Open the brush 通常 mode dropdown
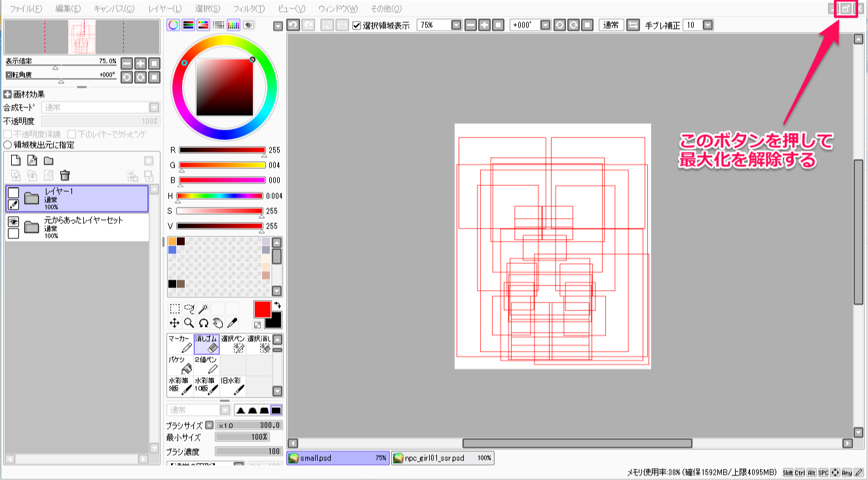868x480 pixels. tap(225, 410)
